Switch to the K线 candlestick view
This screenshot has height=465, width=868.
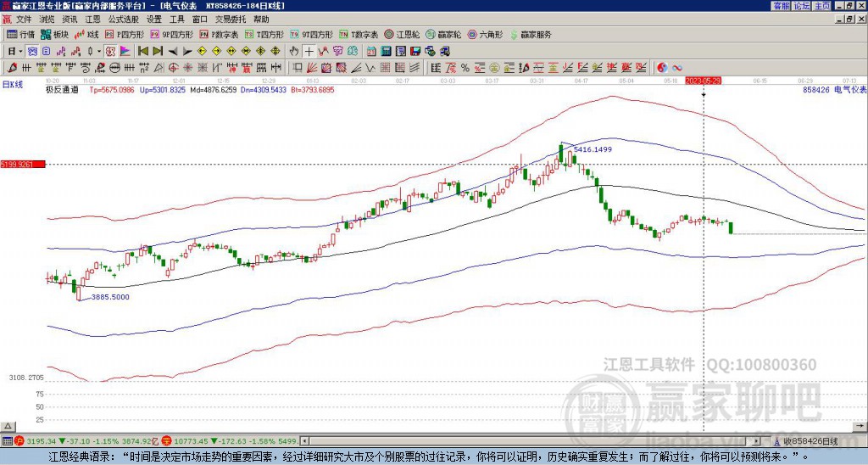(x=86, y=34)
